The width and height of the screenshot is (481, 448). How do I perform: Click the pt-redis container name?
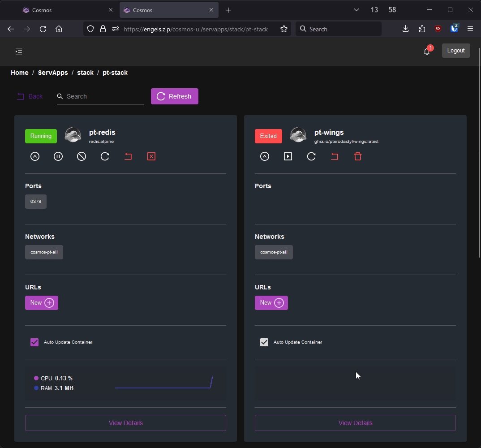point(102,133)
